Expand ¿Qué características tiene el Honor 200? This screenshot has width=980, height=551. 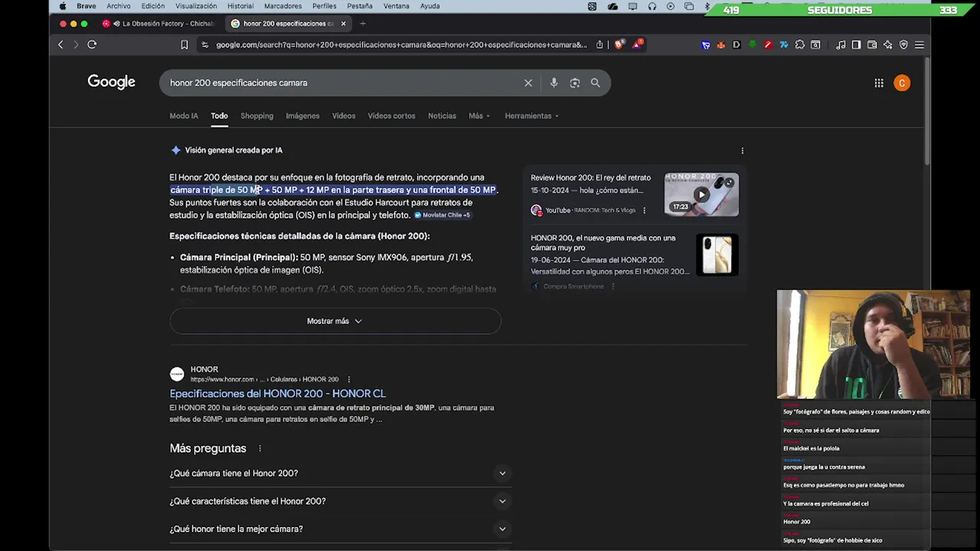coord(341,501)
